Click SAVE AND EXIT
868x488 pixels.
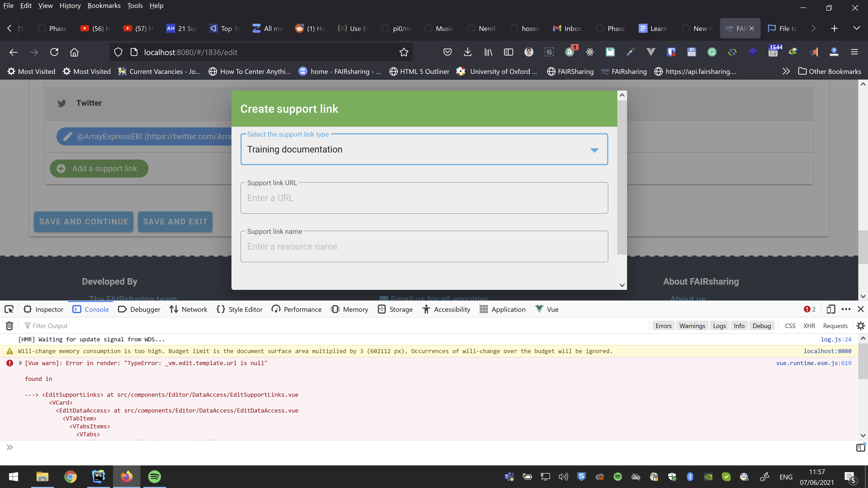coord(175,222)
